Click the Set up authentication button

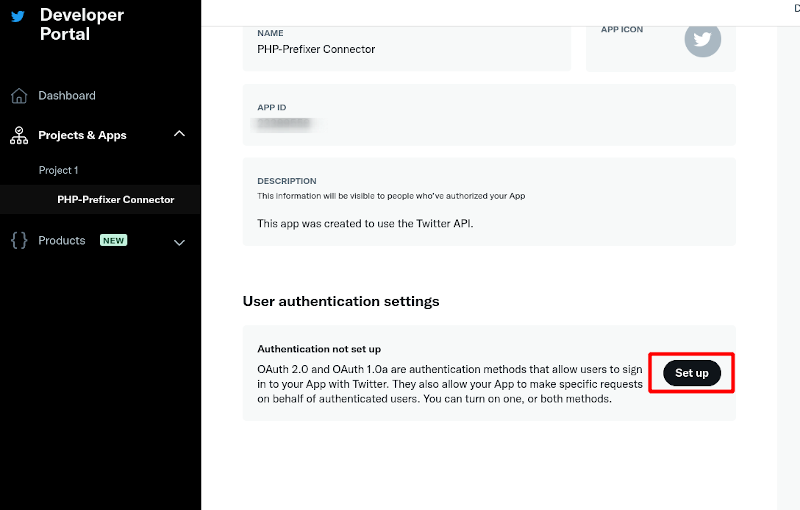pyautogui.click(x=692, y=373)
